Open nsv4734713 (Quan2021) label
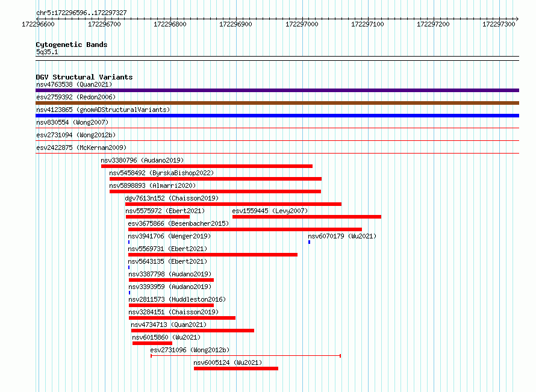Image resolution: width=536 pixels, height=392 pixels. click(x=169, y=325)
